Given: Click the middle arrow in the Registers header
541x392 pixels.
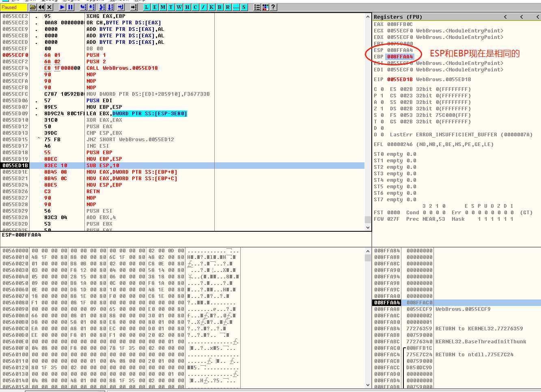Looking at the screenshot, I should (522, 17).
